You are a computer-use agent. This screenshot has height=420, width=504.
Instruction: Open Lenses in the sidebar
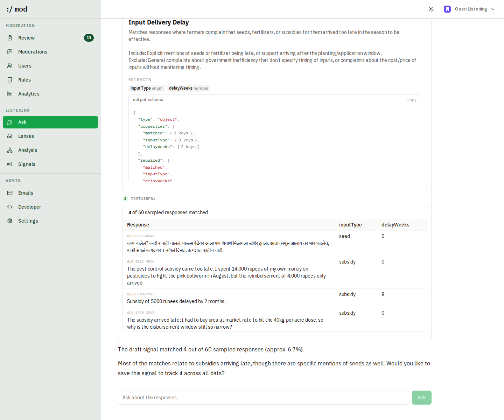pyautogui.click(x=50, y=136)
